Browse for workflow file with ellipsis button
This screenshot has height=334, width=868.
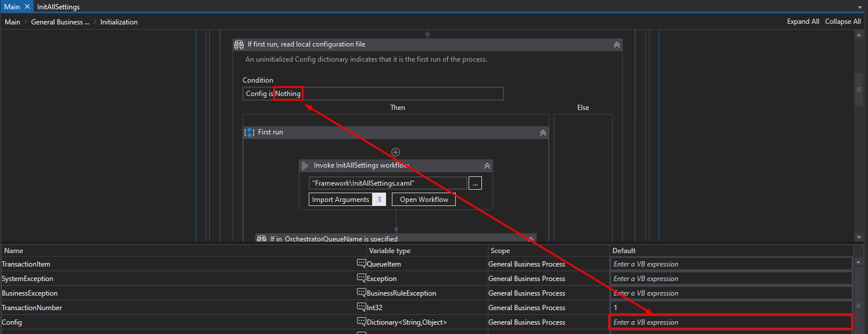click(x=475, y=183)
